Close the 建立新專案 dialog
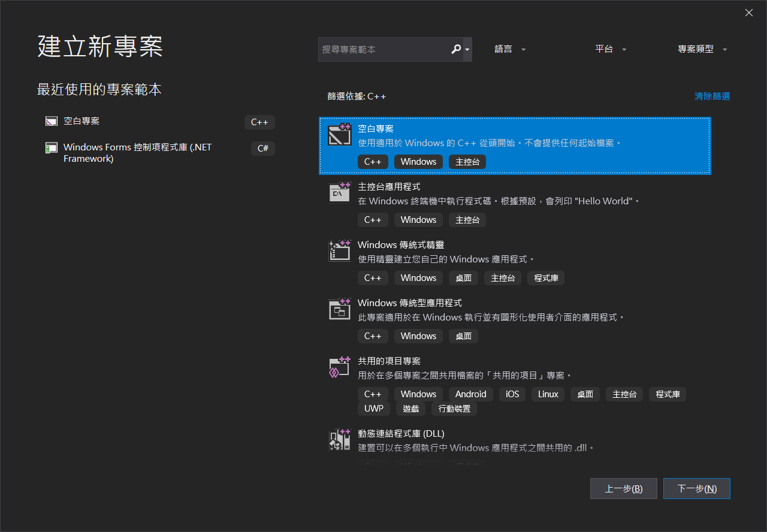The width and height of the screenshot is (767, 532). [748, 13]
